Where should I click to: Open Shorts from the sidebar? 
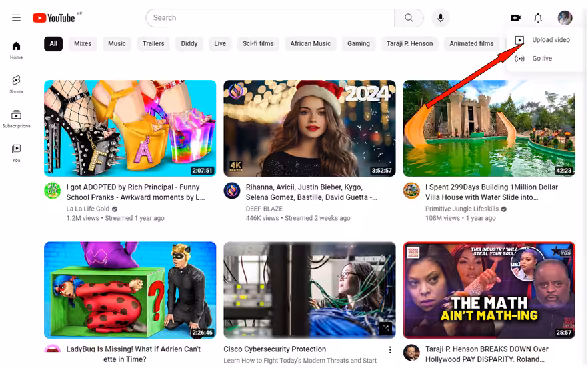[16, 84]
